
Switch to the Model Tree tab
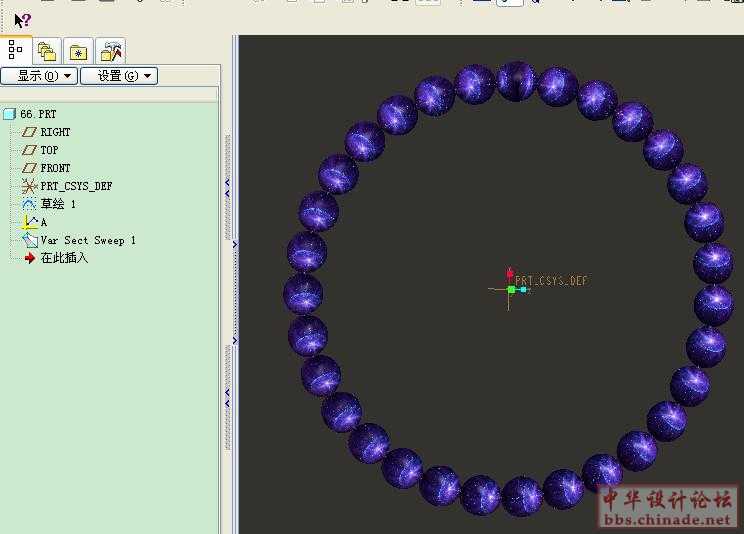tap(16, 50)
